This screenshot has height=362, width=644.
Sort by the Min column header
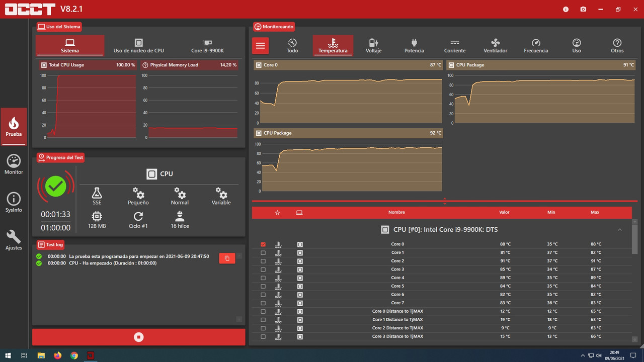(x=551, y=213)
